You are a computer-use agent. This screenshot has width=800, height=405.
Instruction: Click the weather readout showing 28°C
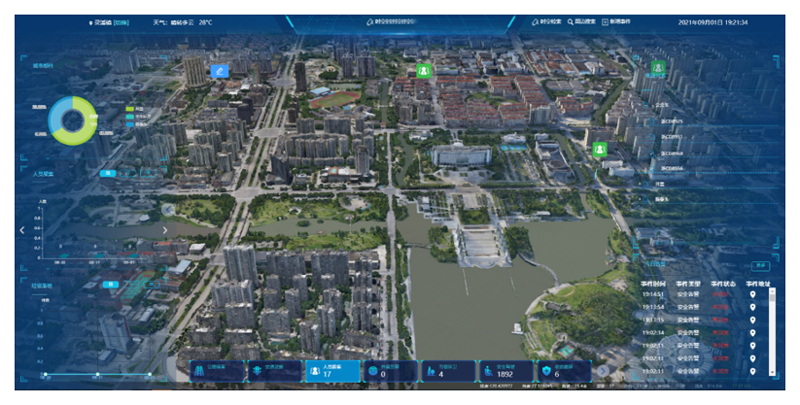pos(183,22)
